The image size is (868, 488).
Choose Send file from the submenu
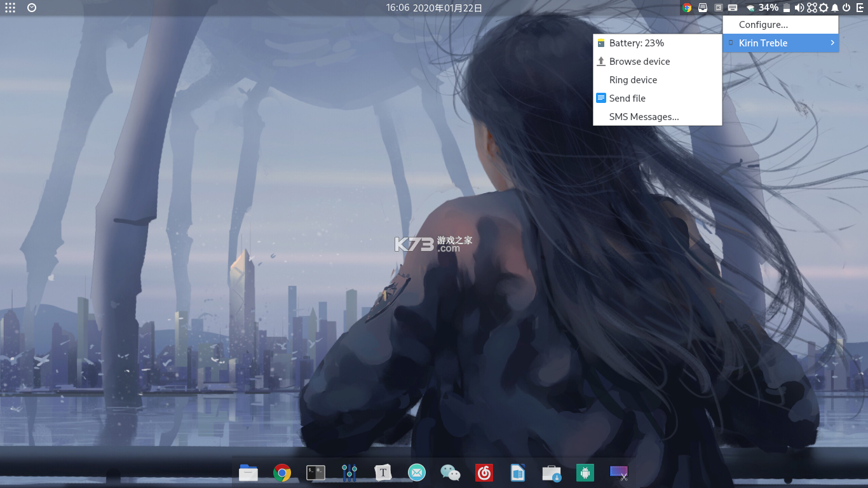[657, 98]
